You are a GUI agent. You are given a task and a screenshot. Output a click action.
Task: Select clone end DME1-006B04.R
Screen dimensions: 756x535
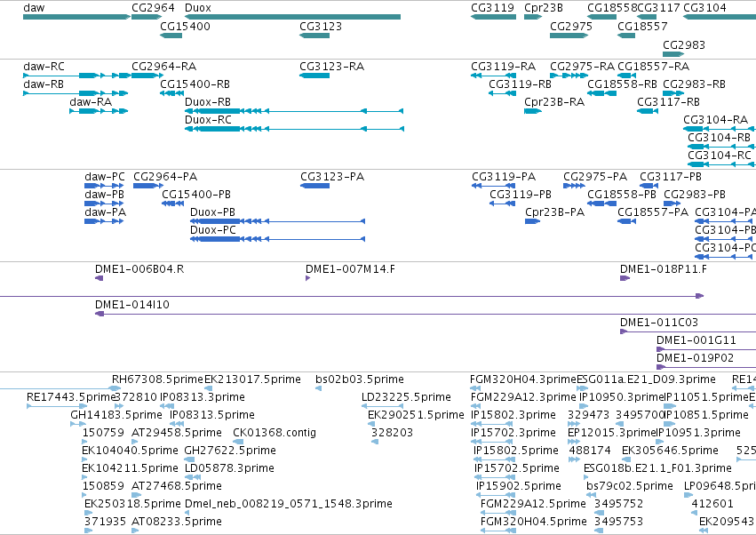[x=99, y=278]
